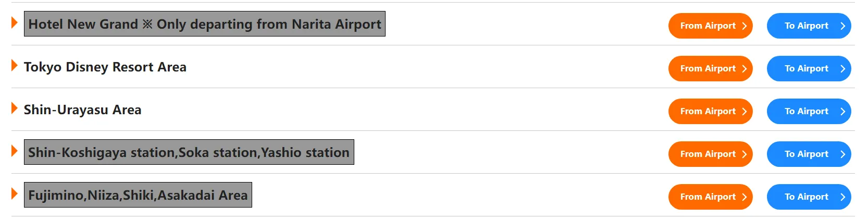Open Shin-Urayasu Area link

pos(83,110)
